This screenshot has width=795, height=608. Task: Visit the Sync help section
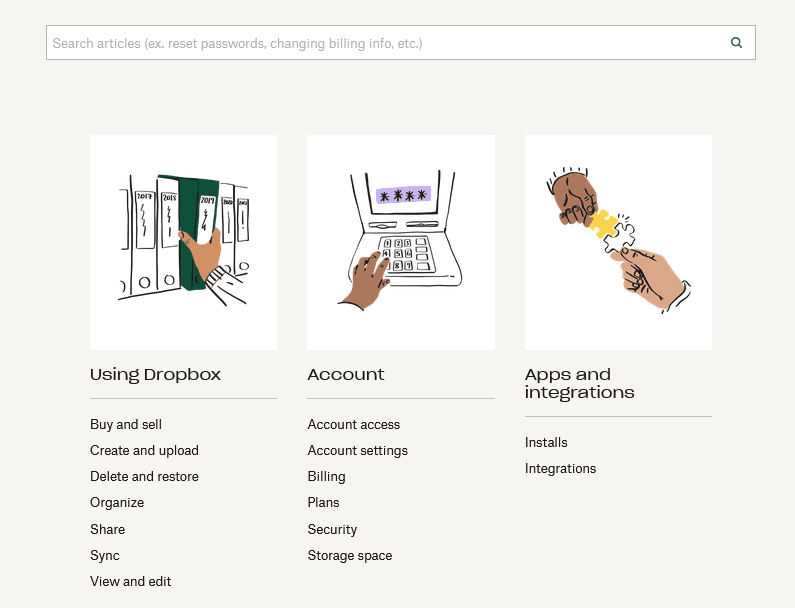(x=105, y=555)
